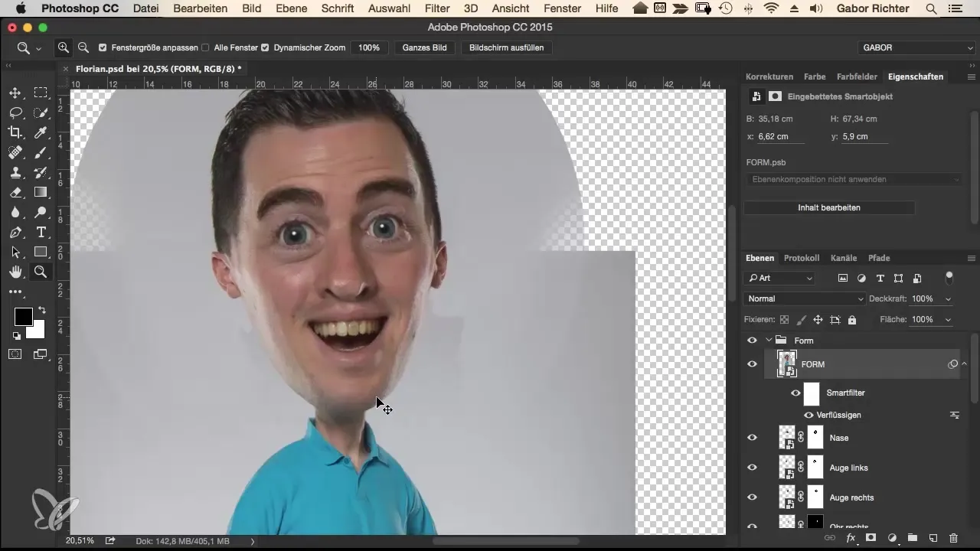Hide the Verflüssigen filter
The height and width of the screenshot is (551, 980).
click(x=808, y=415)
